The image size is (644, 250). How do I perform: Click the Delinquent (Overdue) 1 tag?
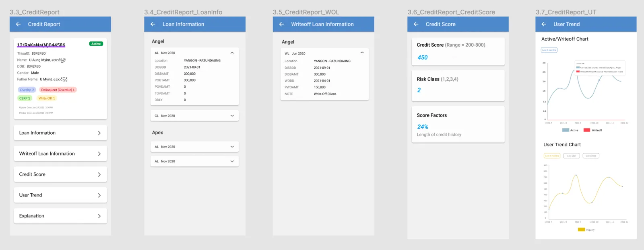pyautogui.click(x=58, y=90)
